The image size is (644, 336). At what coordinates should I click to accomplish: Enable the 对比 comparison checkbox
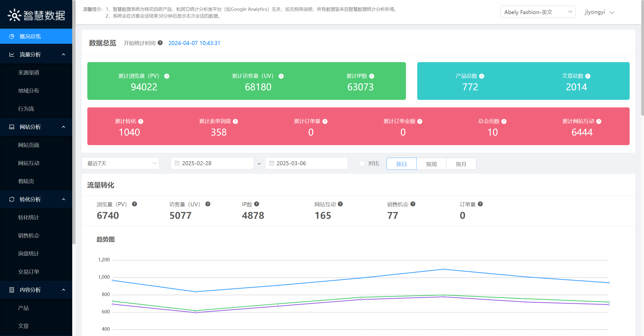pos(362,163)
